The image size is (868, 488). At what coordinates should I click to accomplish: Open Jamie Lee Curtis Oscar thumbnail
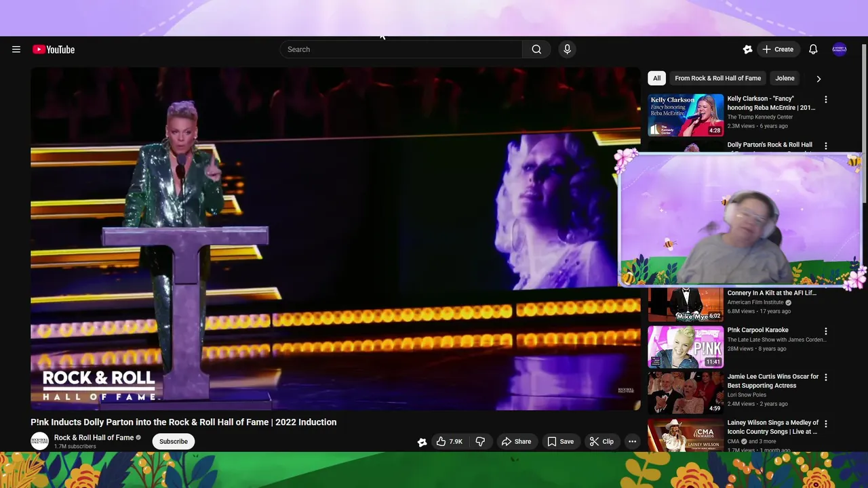tap(686, 393)
